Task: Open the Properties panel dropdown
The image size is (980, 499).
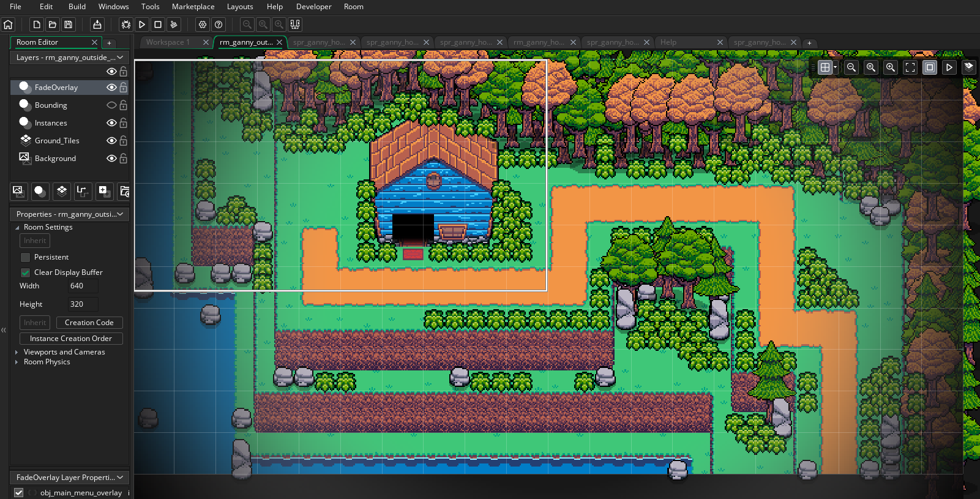Action: [120, 214]
